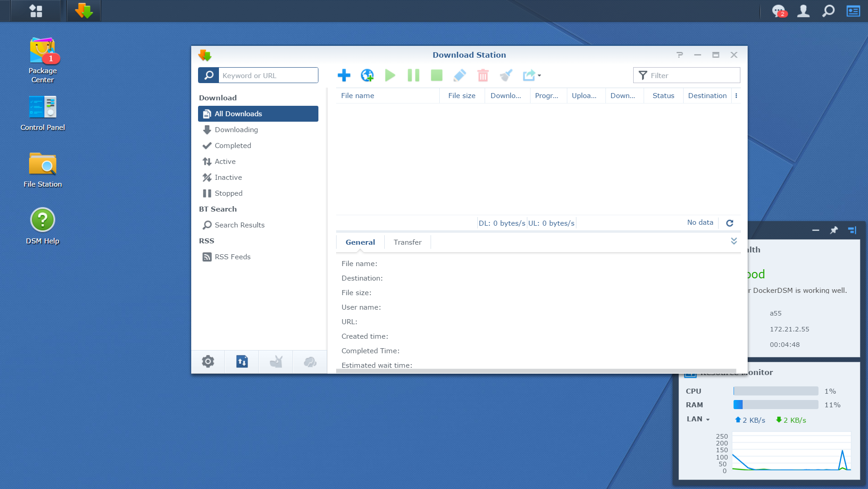The height and width of the screenshot is (489, 868).
Task: Sort by Progress column header
Action: [x=549, y=96]
